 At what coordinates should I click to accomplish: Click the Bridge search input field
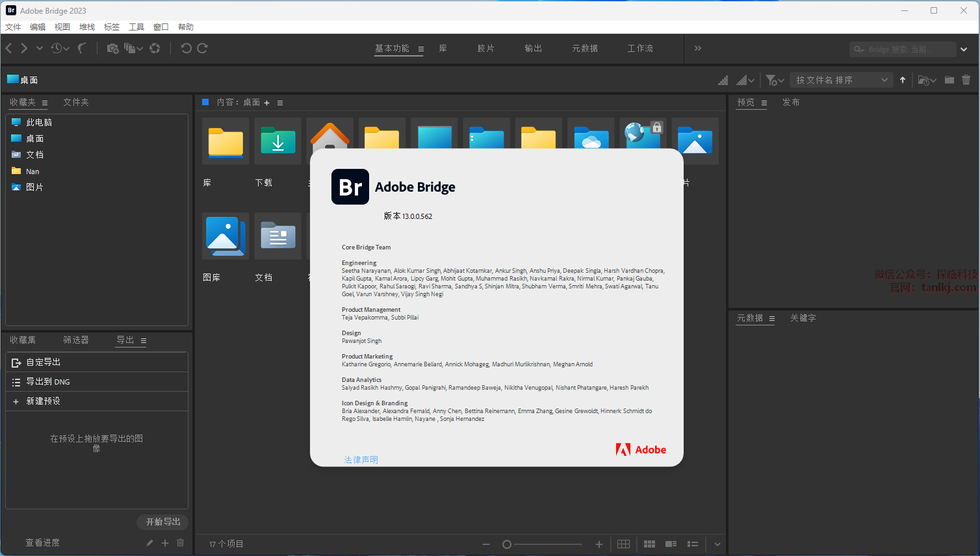click(903, 49)
